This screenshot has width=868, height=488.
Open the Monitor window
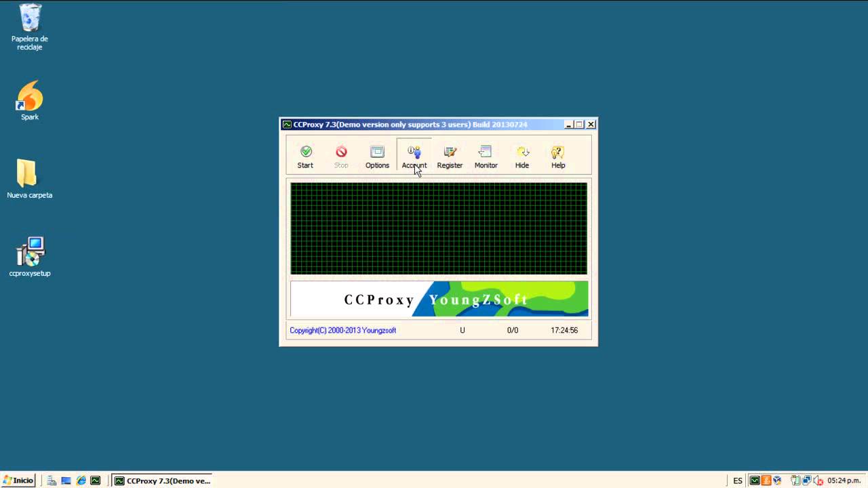click(486, 157)
